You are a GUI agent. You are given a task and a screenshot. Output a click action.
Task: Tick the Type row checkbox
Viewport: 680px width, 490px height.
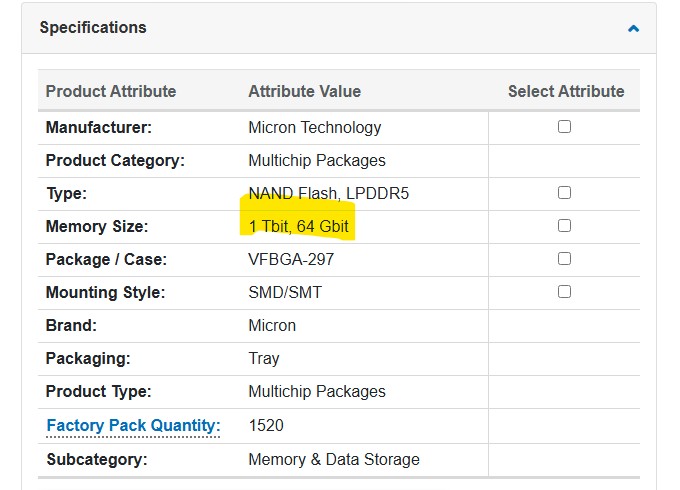tap(564, 193)
